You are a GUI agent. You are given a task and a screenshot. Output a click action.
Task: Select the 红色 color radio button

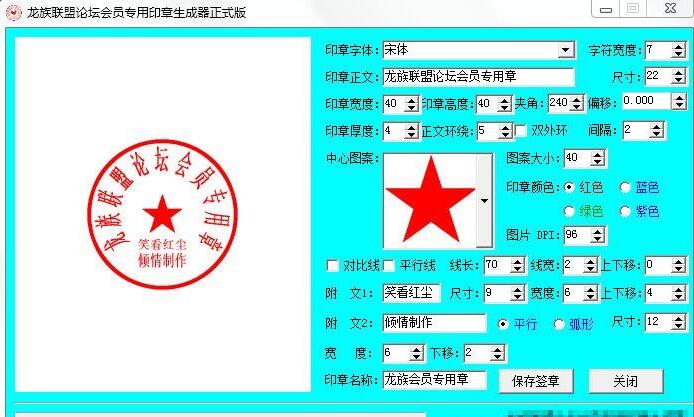point(569,187)
